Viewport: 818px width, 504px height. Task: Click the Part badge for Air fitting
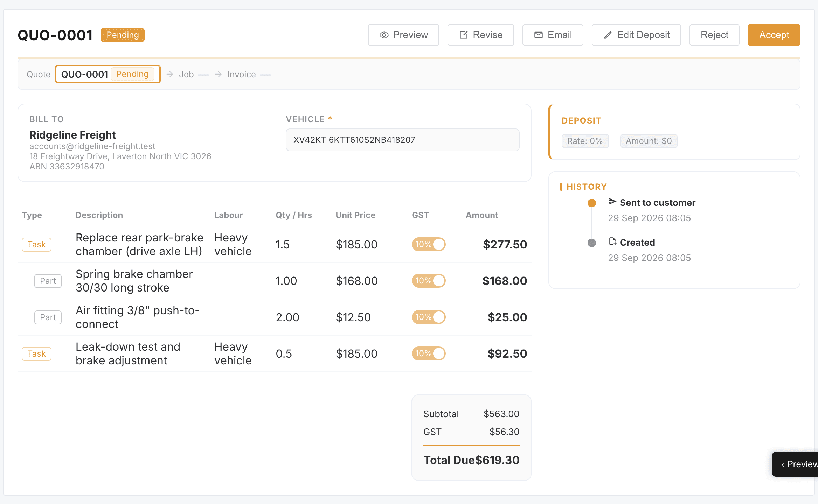(x=48, y=317)
